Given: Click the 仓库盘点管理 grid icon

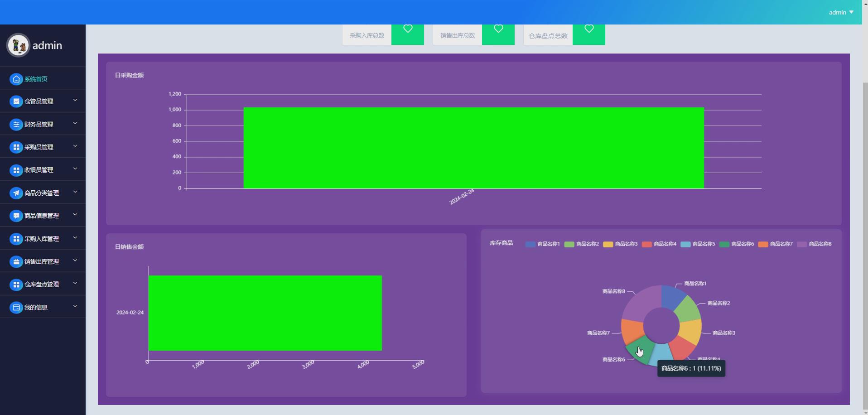Looking at the screenshot, I should (x=16, y=285).
